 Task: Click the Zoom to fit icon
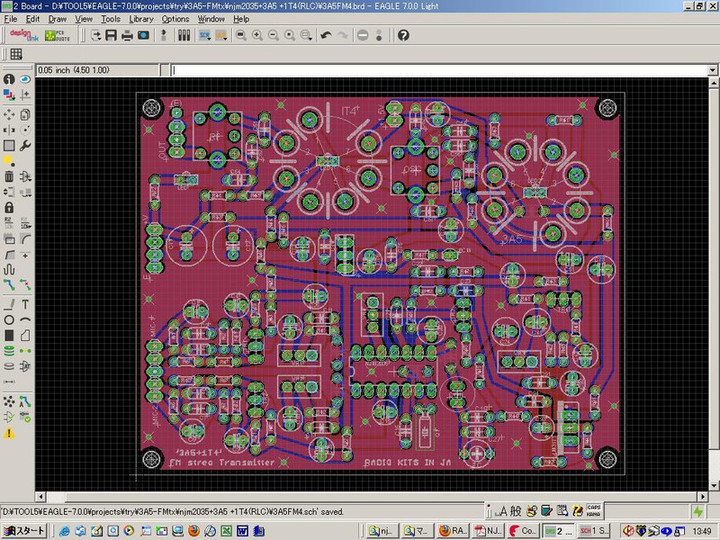coord(241,35)
